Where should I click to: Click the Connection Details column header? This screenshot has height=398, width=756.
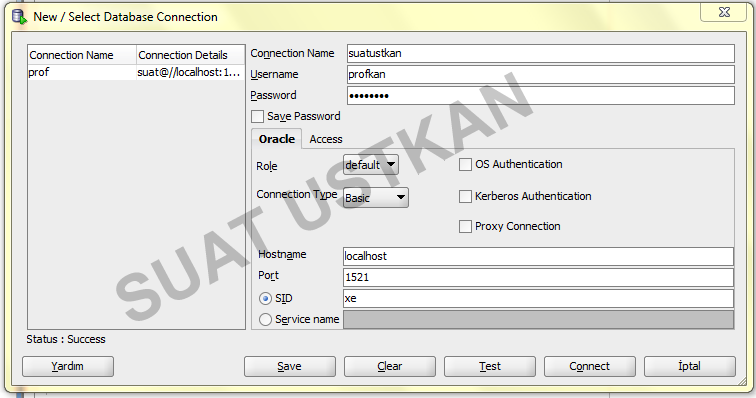[190, 55]
